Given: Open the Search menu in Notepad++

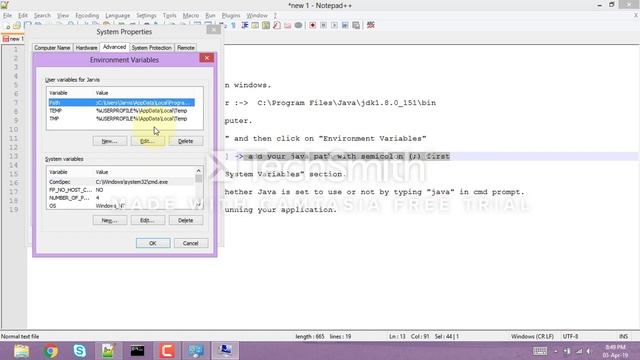Looking at the screenshot, I should (x=42, y=16).
